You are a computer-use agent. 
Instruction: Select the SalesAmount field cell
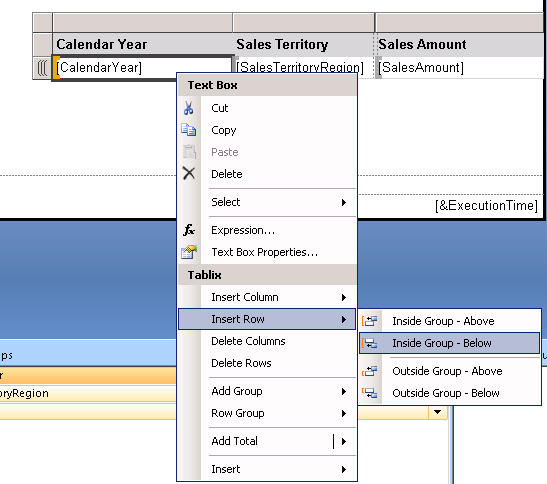[x=459, y=68]
